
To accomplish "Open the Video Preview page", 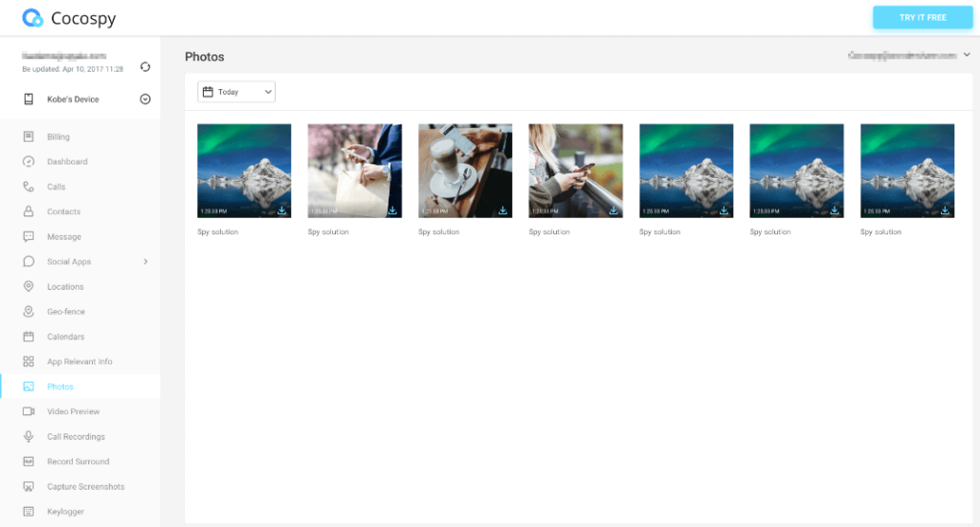I will (x=73, y=411).
